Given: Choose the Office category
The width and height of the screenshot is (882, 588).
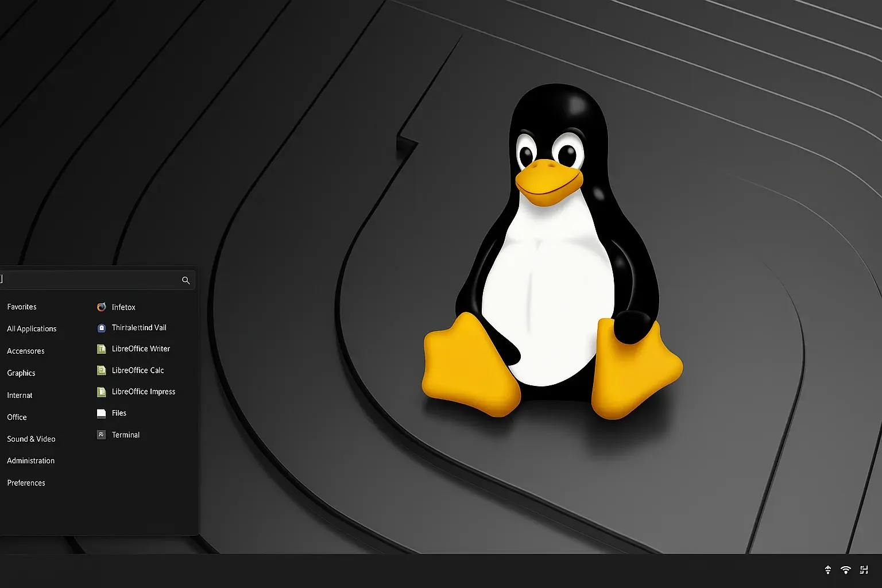Looking at the screenshot, I should (x=17, y=417).
